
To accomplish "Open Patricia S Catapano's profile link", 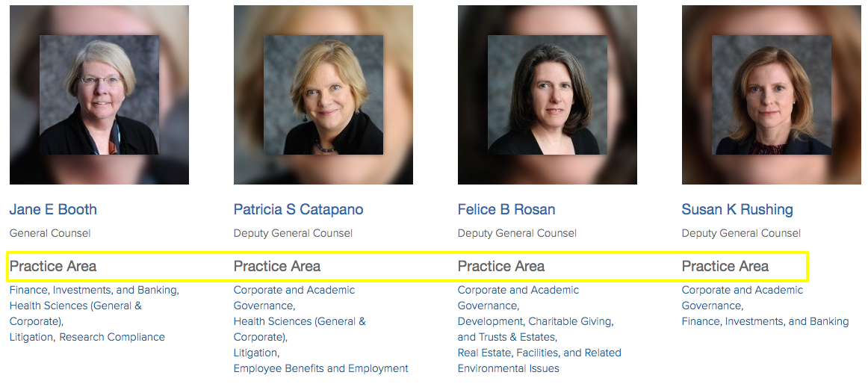I will (298, 209).
